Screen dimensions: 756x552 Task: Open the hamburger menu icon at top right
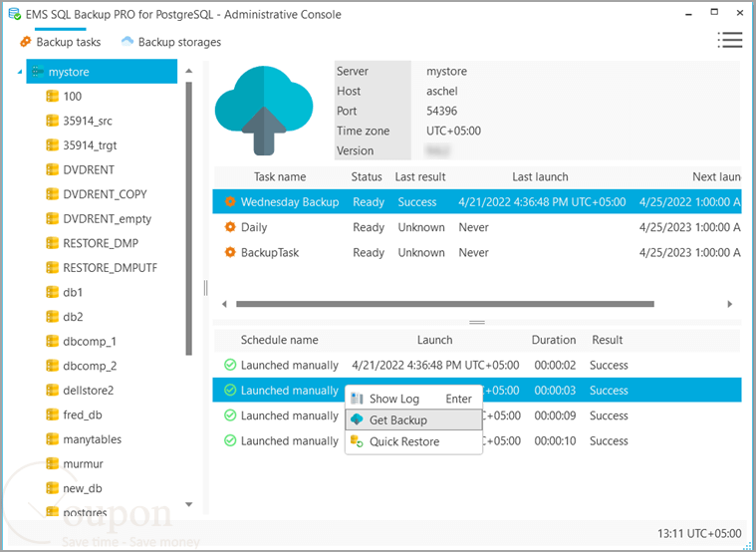tap(730, 40)
